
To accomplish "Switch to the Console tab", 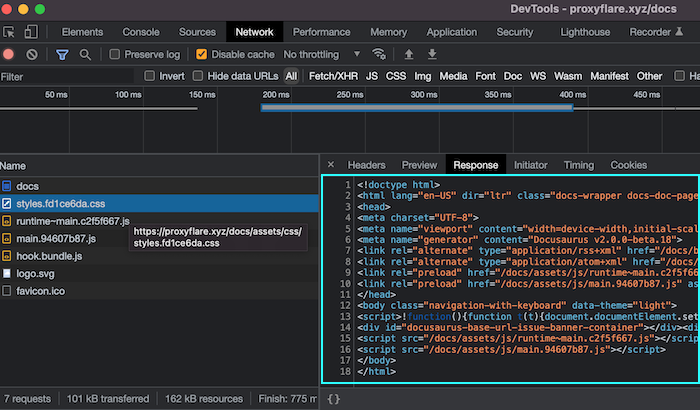I will tap(141, 32).
